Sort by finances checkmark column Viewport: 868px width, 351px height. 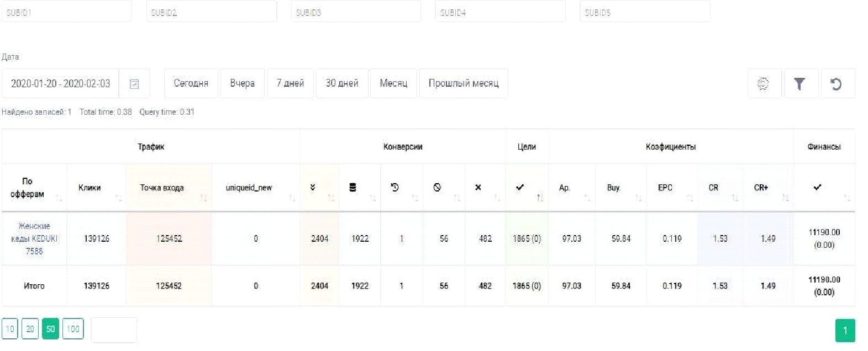tap(824, 188)
